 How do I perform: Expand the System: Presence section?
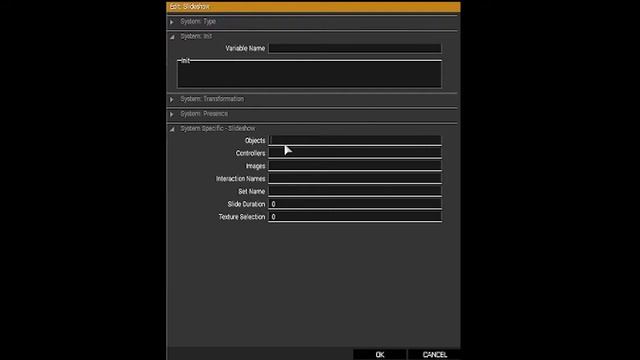tap(172, 114)
